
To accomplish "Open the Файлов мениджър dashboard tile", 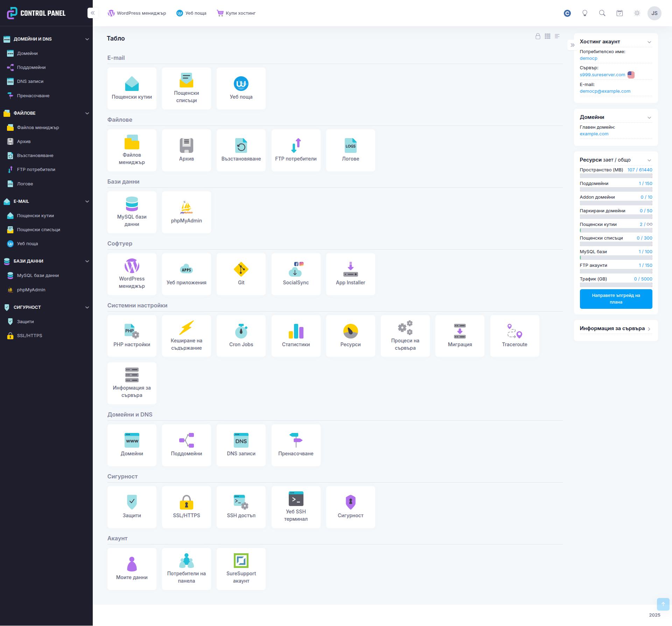I will (132, 150).
